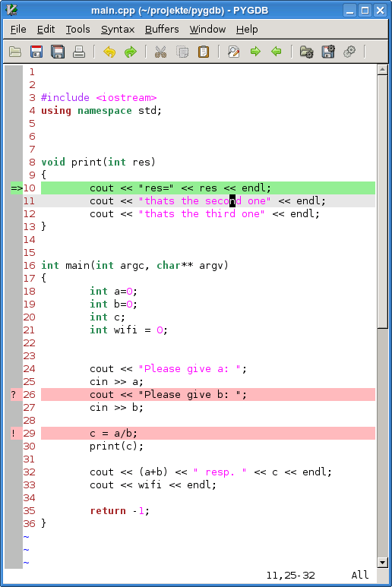Click 'void' keyword on line 8
Viewport: 392px width, 587px height.
53,162
